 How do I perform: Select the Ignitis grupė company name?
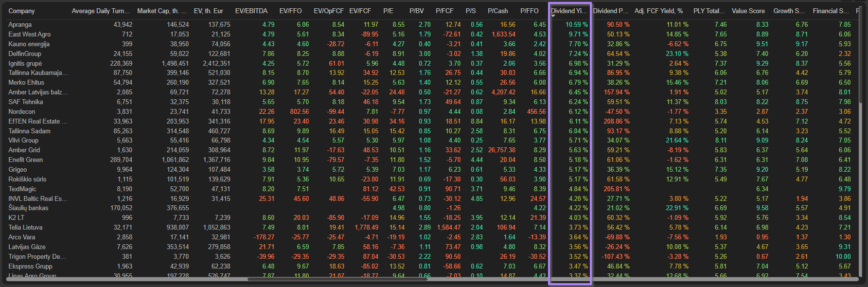tap(25, 63)
